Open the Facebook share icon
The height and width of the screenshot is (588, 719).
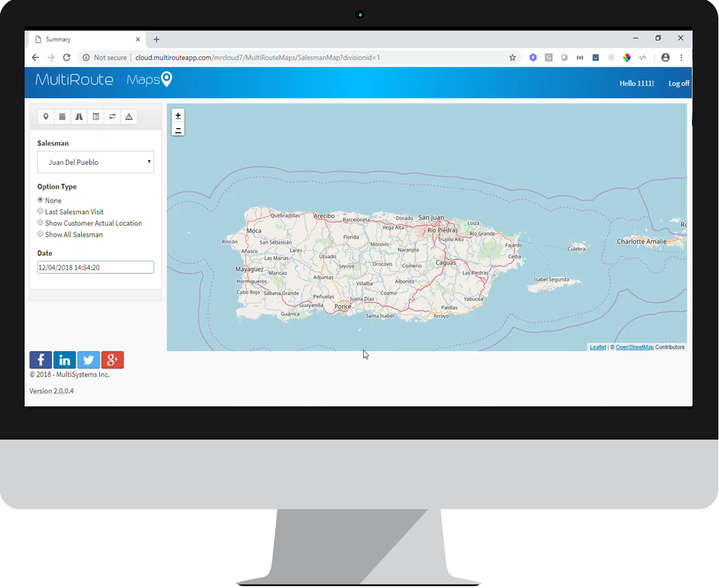(41, 360)
